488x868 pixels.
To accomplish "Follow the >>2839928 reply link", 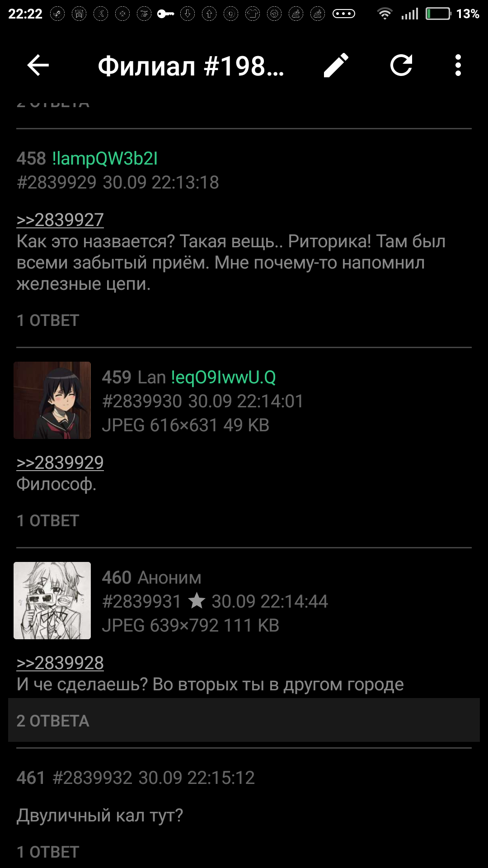I will point(60,663).
